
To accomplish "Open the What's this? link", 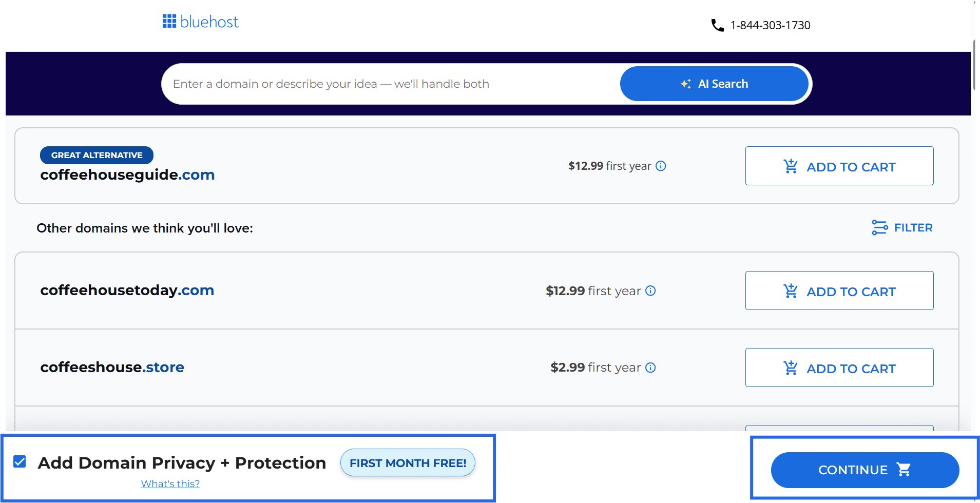I will 170,483.
